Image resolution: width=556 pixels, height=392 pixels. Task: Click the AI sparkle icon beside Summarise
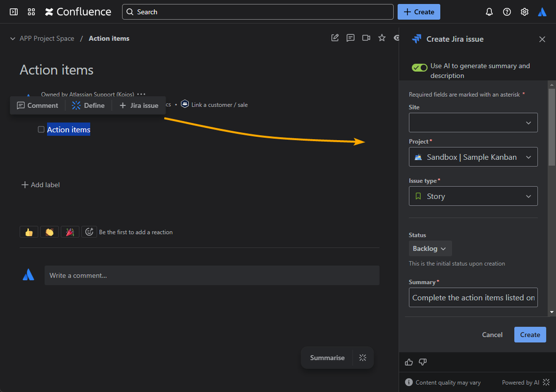pos(362,358)
